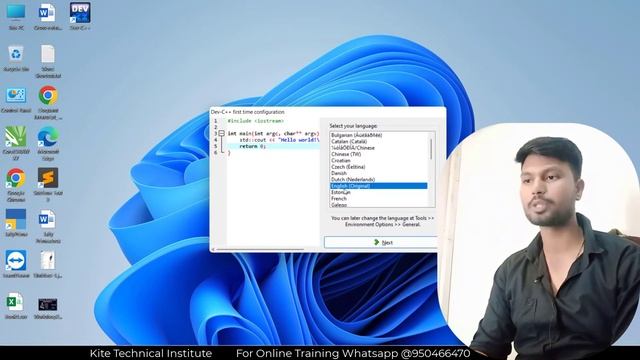The height and width of the screenshot is (360, 640).
Task: Select Danish in the language list
Action: [x=378, y=173]
